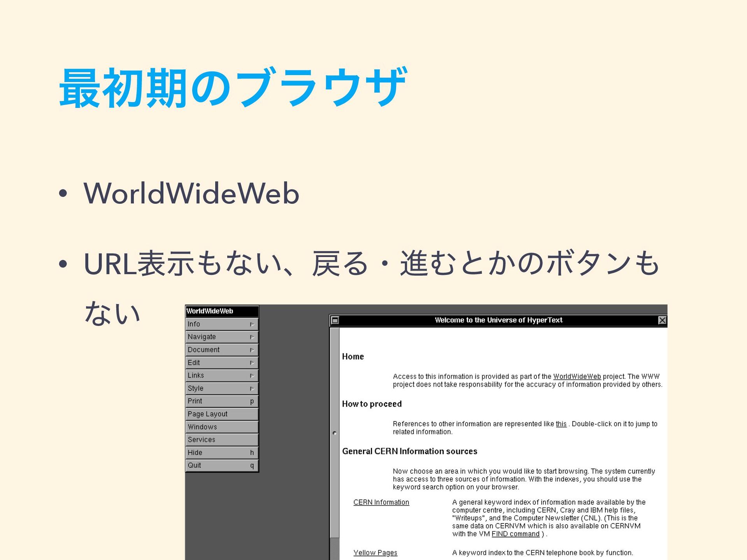Open the Info menu item
The width and height of the screenshot is (747, 560).
point(222,324)
